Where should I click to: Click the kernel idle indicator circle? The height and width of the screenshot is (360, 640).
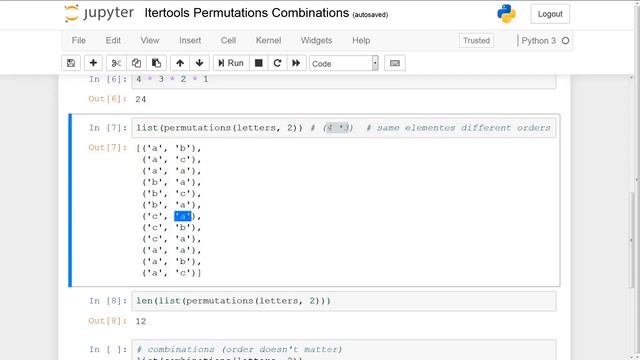pos(565,41)
